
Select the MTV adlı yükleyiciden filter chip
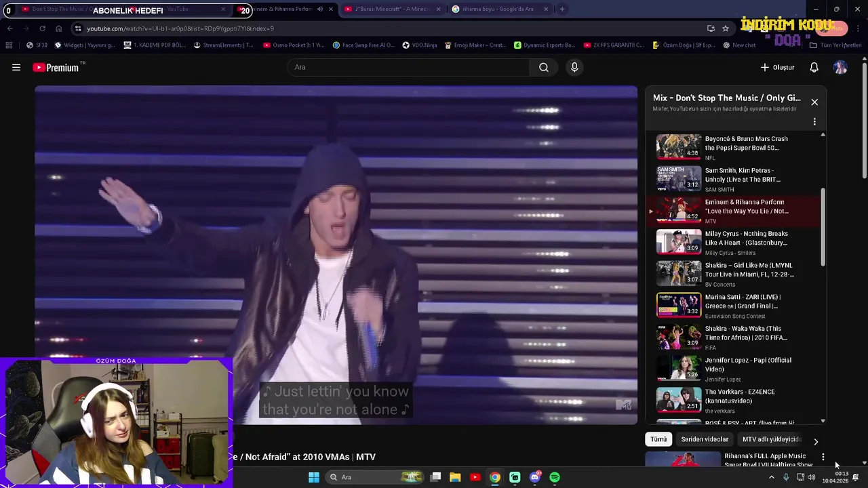pyautogui.click(x=772, y=439)
